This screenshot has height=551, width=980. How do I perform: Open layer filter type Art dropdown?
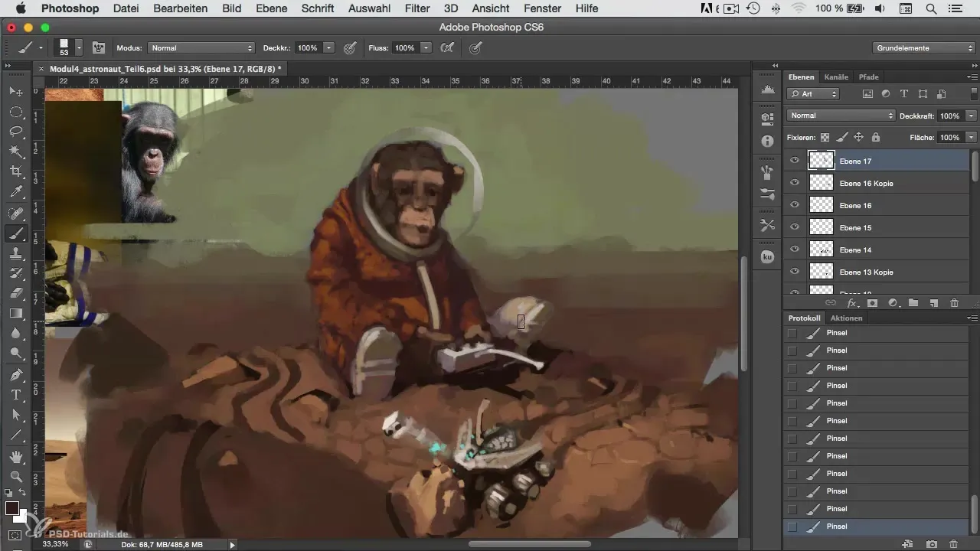point(813,93)
